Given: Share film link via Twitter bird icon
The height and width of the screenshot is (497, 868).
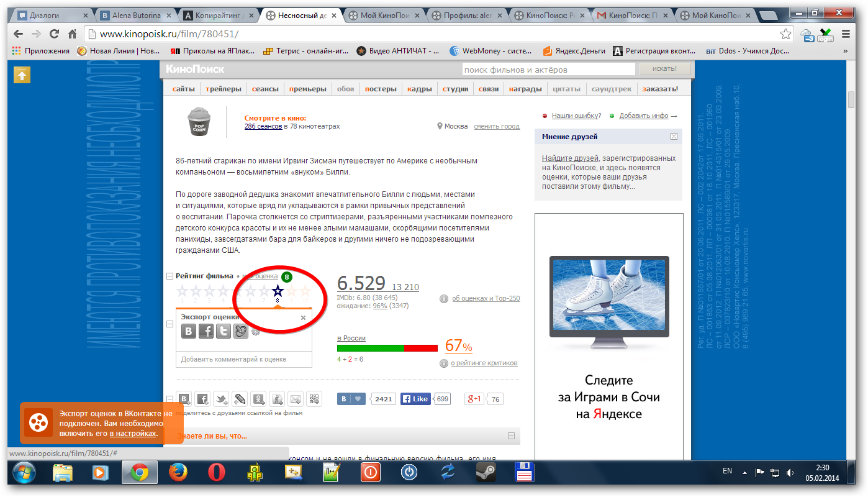Looking at the screenshot, I should tap(221, 399).
